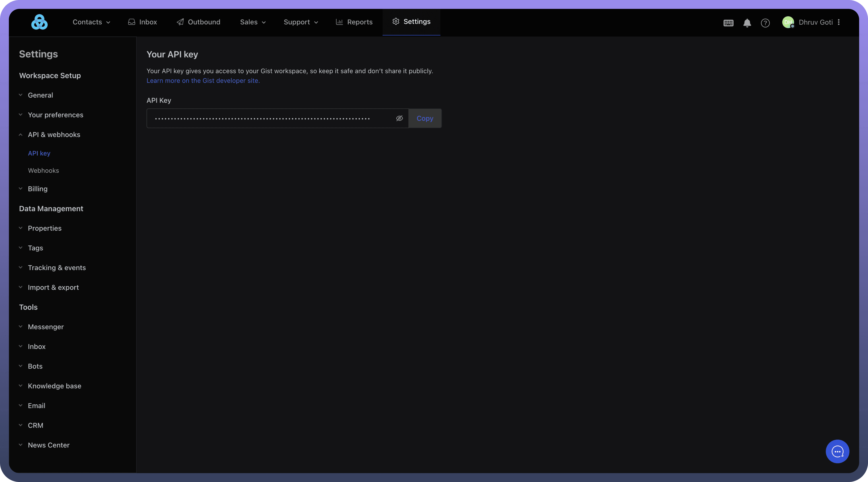
Task: Open the messenger chat bubble launcher
Action: (837, 451)
